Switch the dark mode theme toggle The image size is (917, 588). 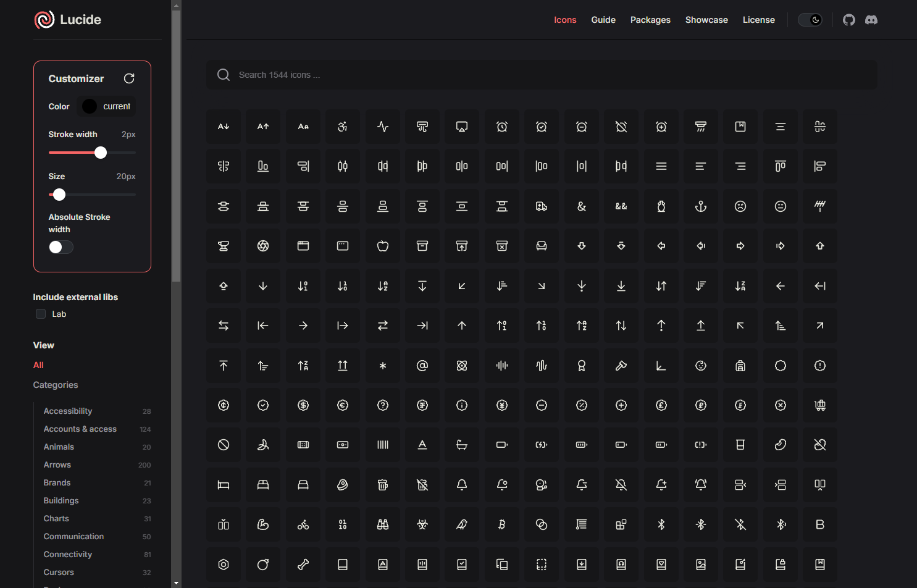810,20
